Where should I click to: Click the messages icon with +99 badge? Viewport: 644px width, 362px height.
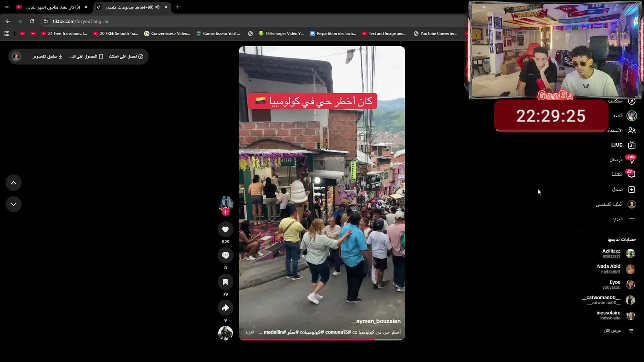click(x=632, y=160)
